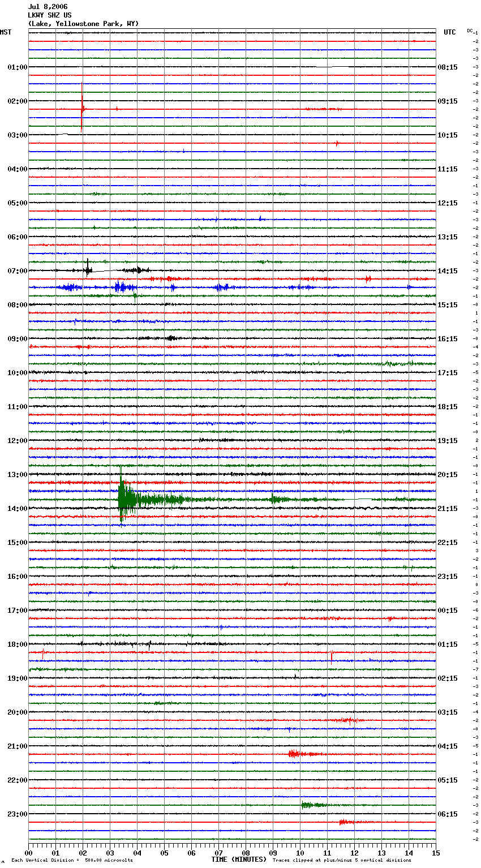This screenshot has height=868, width=481.
Task: Click the 'MST' timezone label
Action: [x=6, y=32]
